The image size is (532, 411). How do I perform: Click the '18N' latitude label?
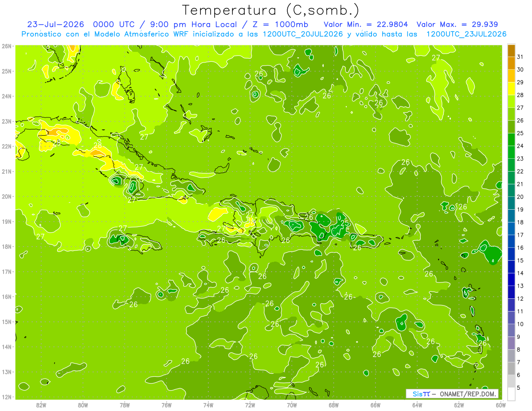coord(7,247)
